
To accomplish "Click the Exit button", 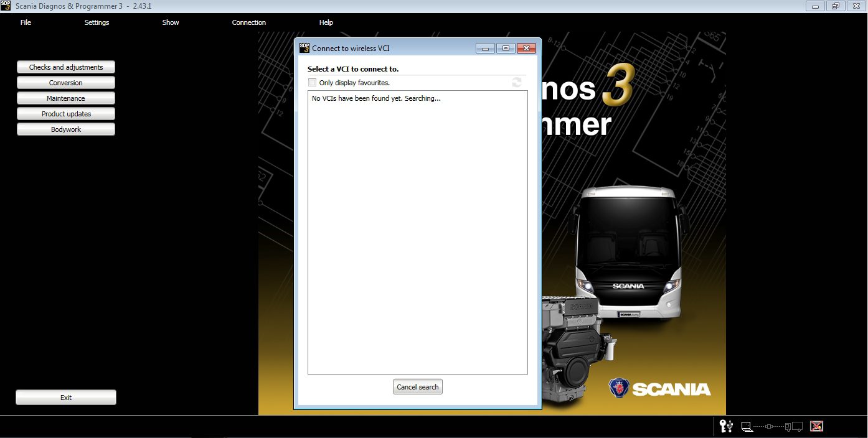I will [66, 398].
